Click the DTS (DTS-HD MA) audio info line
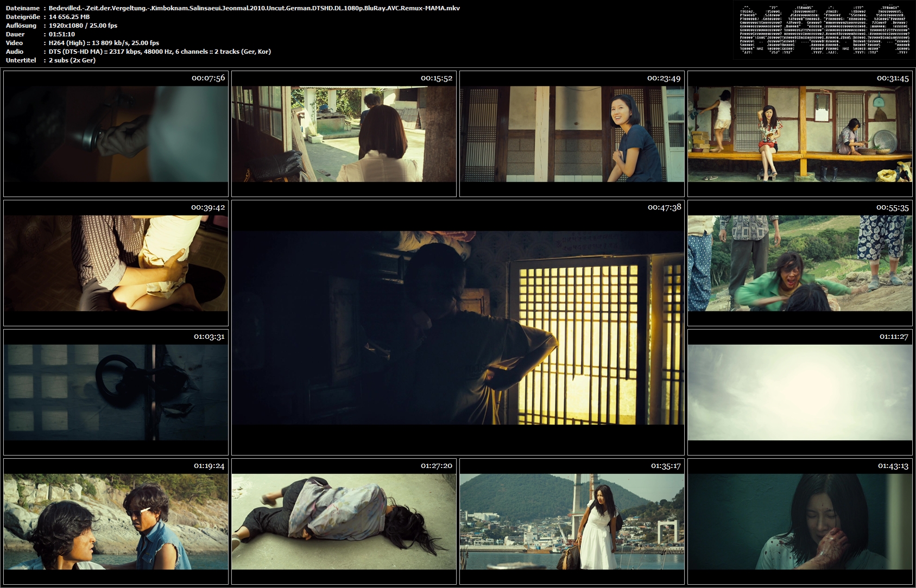 (160, 52)
